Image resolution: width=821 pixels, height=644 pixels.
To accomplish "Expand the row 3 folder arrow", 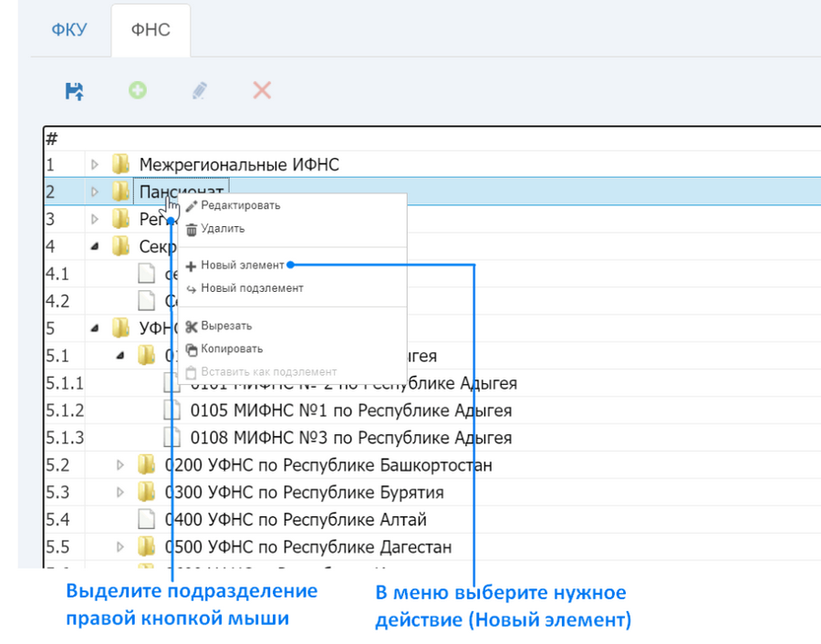I will (x=94, y=219).
